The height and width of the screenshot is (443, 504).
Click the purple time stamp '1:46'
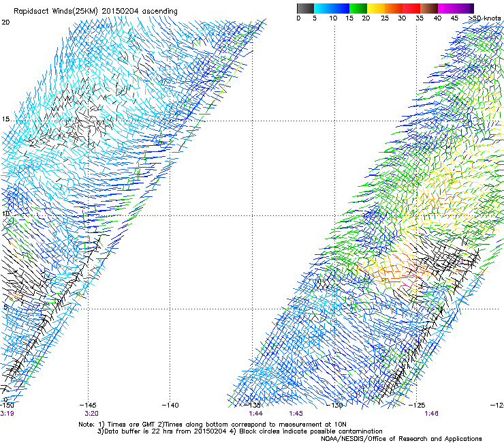(x=431, y=414)
